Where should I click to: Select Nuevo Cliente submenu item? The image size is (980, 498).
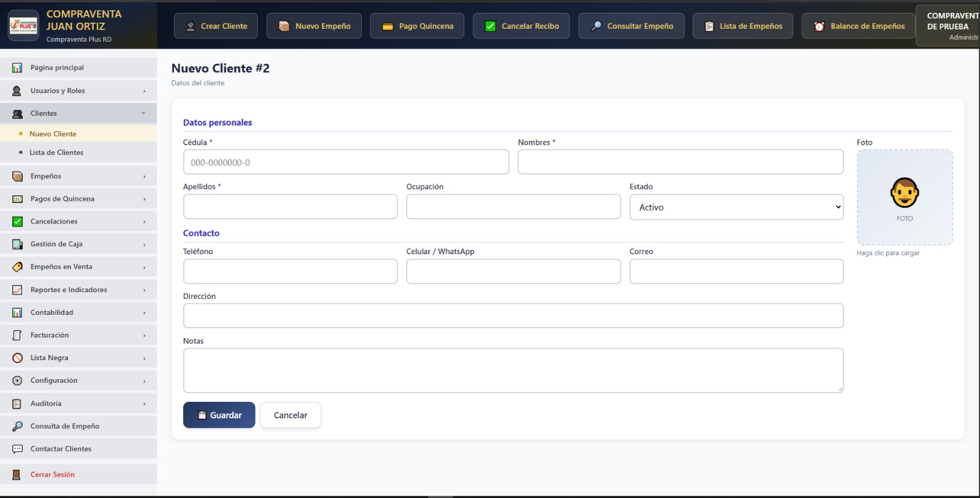click(x=78, y=134)
